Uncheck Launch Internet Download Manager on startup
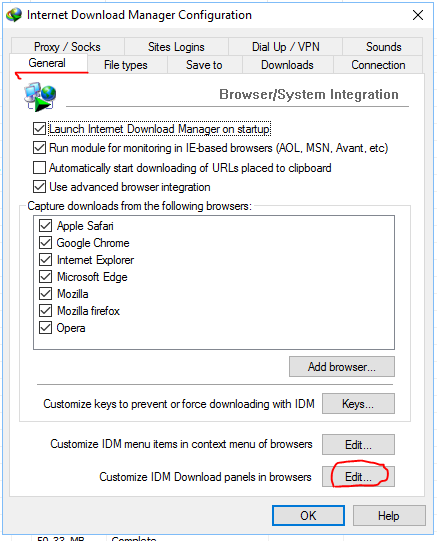The image size is (437, 541). tap(39, 129)
